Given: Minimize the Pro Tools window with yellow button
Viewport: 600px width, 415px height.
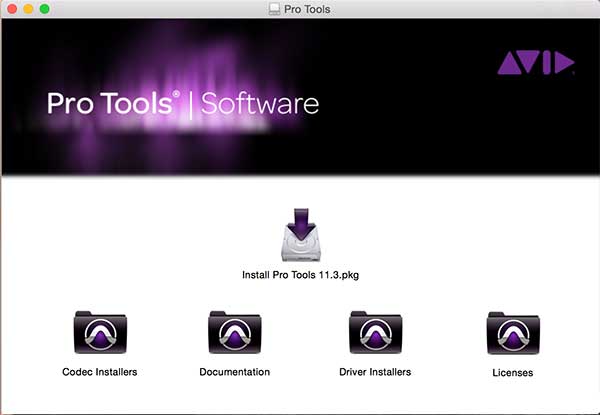Looking at the screenshot, I should pos(28,8).
